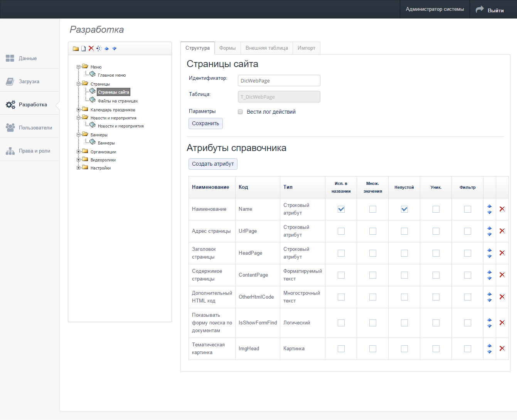The width and height of the screenshot is (517, 420).
Task: Delete the UrlPage attribute with its red X
Action: pos(502,231)
